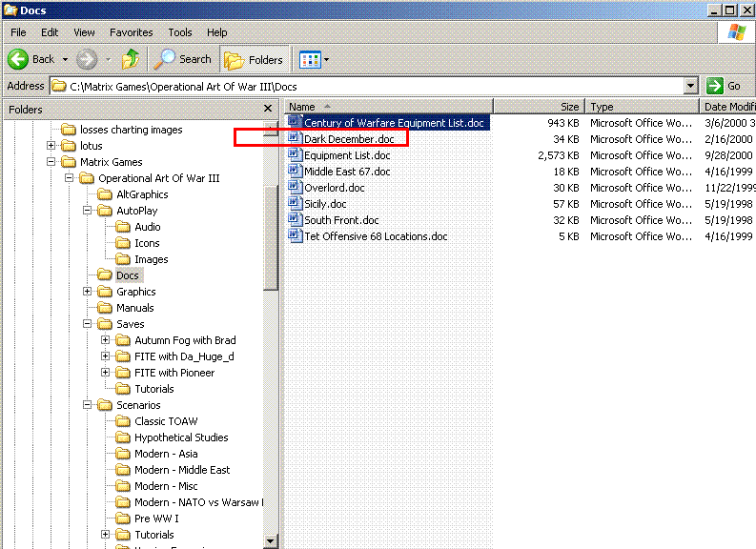Click in the Address path field

368,87
